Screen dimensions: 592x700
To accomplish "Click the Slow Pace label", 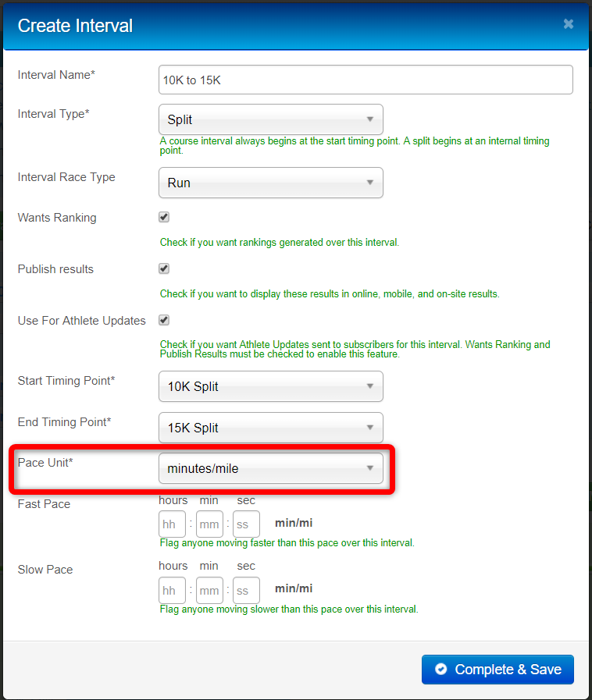I will pyautogui.click(x=45, y=570).
